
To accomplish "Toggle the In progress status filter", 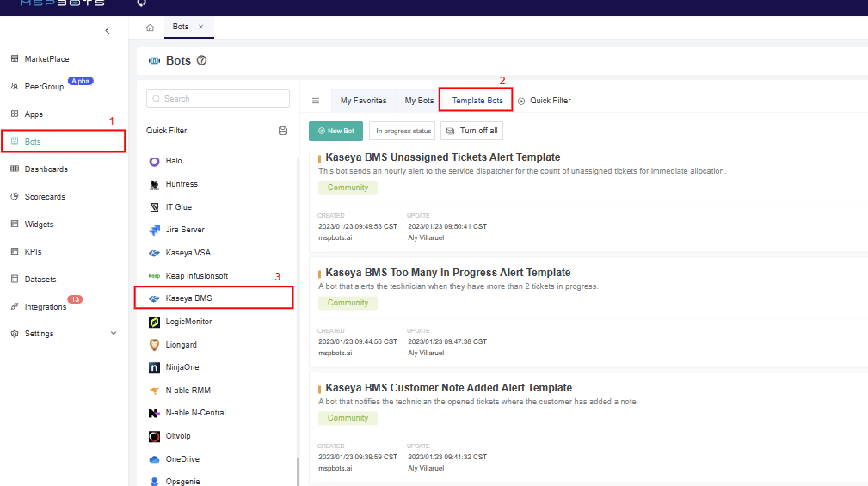I will coord(403,131).
